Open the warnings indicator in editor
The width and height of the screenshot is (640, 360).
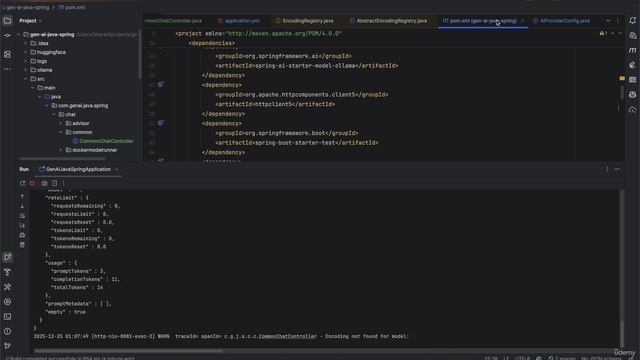coord(604,33)
